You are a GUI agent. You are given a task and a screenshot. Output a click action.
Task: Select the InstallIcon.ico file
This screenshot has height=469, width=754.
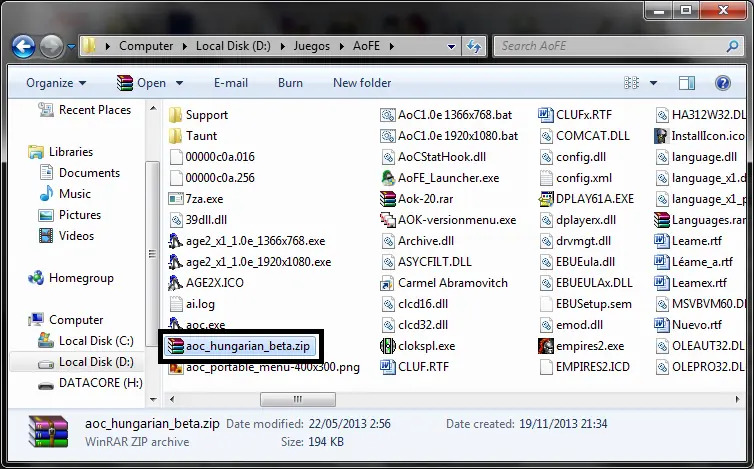click(x=699, y=136)
